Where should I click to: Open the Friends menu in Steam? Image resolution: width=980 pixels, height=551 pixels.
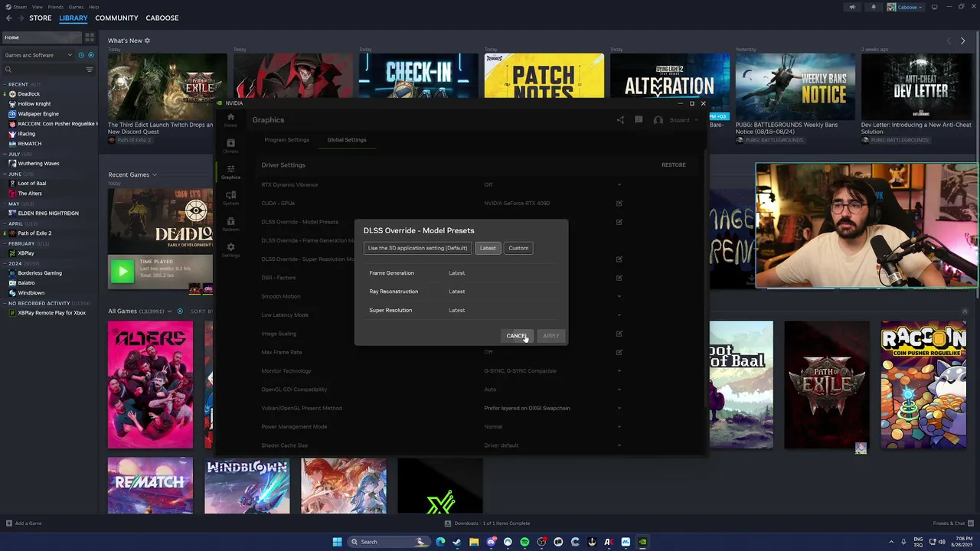56,7
